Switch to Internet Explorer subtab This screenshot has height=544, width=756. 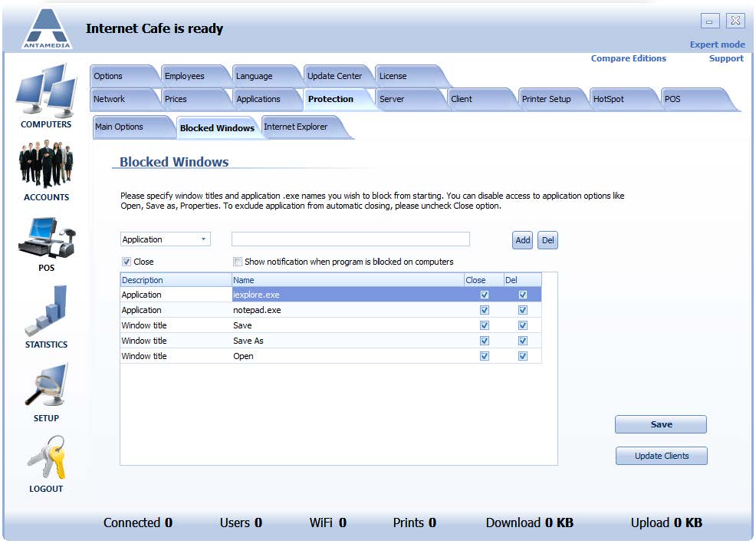[x=303, y=127]
